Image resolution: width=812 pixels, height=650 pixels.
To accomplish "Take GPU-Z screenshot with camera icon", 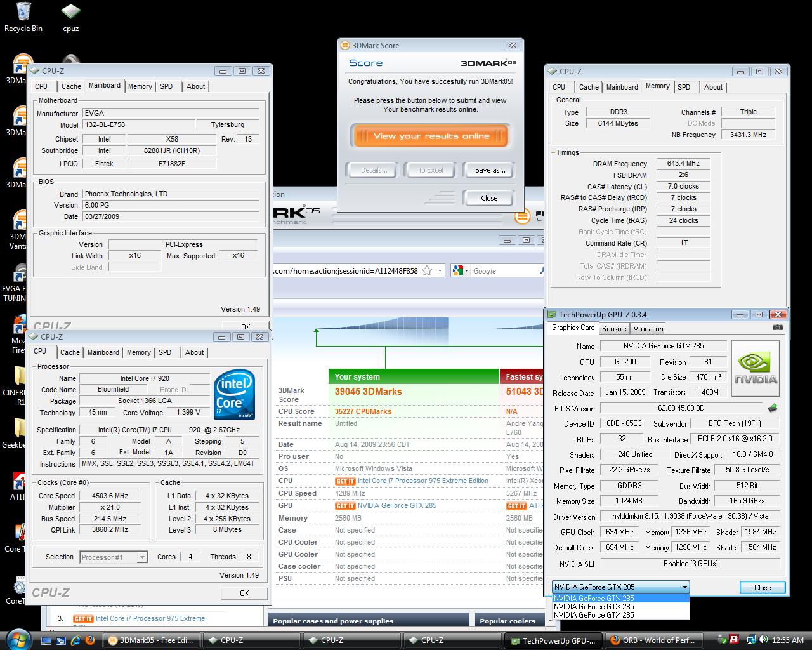I will coord(777,328).
